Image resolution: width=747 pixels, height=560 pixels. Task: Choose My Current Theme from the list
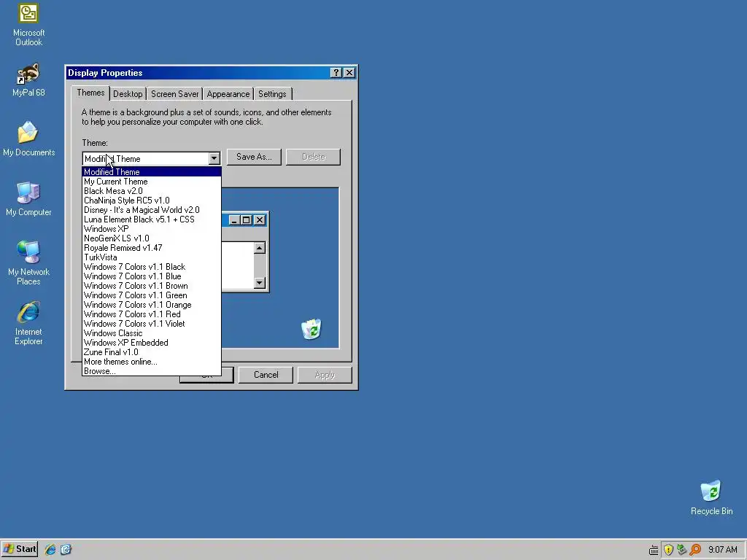pos(152,182)
